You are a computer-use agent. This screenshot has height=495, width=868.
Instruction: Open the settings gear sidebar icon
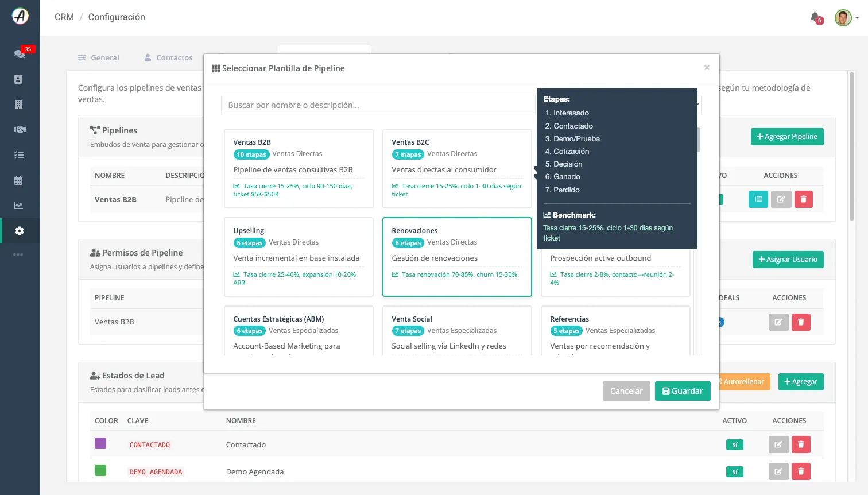coord(20,231)
